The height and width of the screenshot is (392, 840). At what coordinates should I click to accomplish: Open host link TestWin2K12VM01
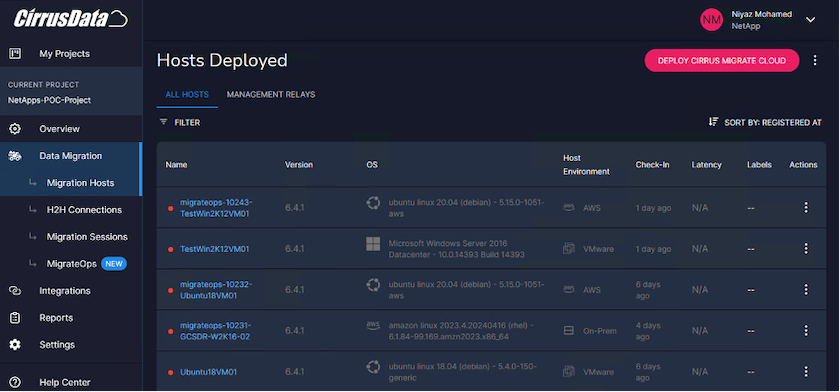tap(214, 249)
